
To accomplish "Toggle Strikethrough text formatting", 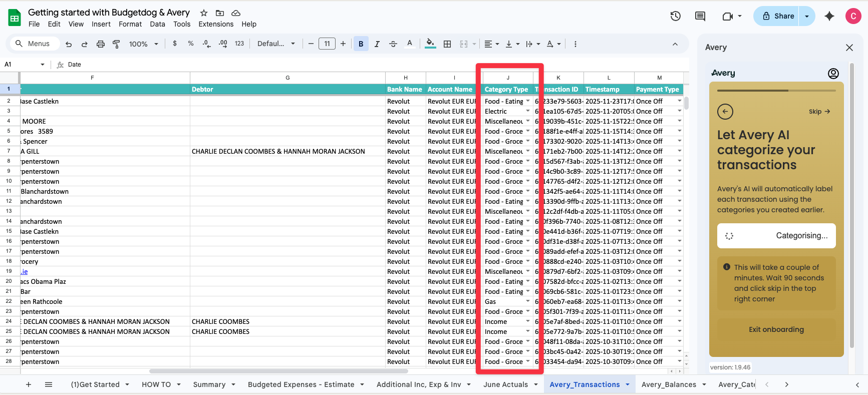I will click(x=393, y=44).
